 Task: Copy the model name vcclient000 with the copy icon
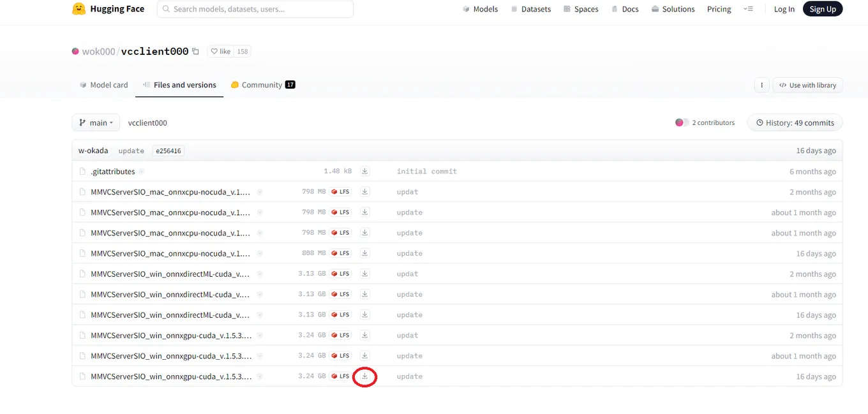[x=195, y=52]
